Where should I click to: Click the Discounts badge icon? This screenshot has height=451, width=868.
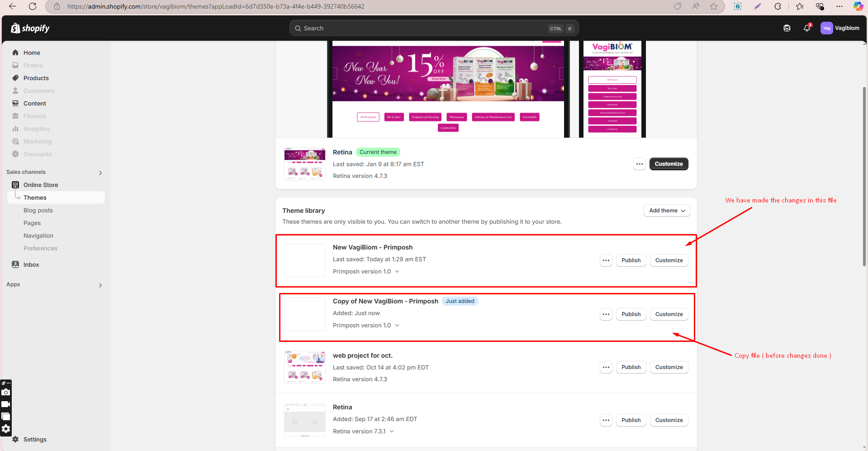(15, 154)
